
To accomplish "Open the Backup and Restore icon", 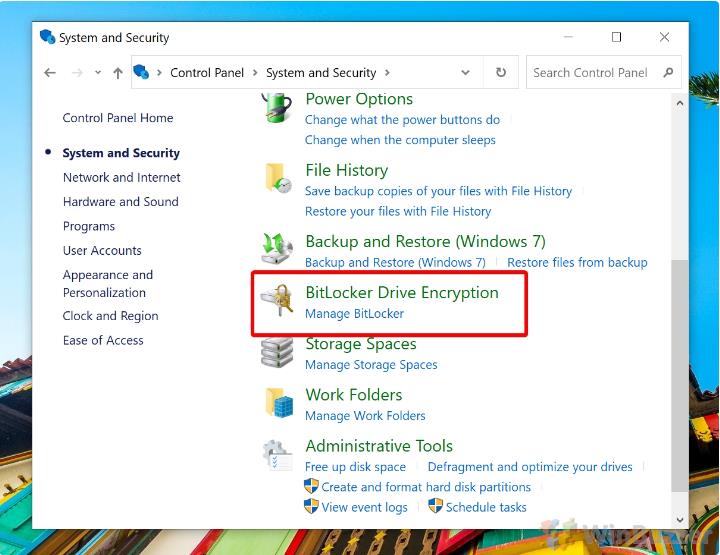I will pyautogui.click(x=277, y=249).
